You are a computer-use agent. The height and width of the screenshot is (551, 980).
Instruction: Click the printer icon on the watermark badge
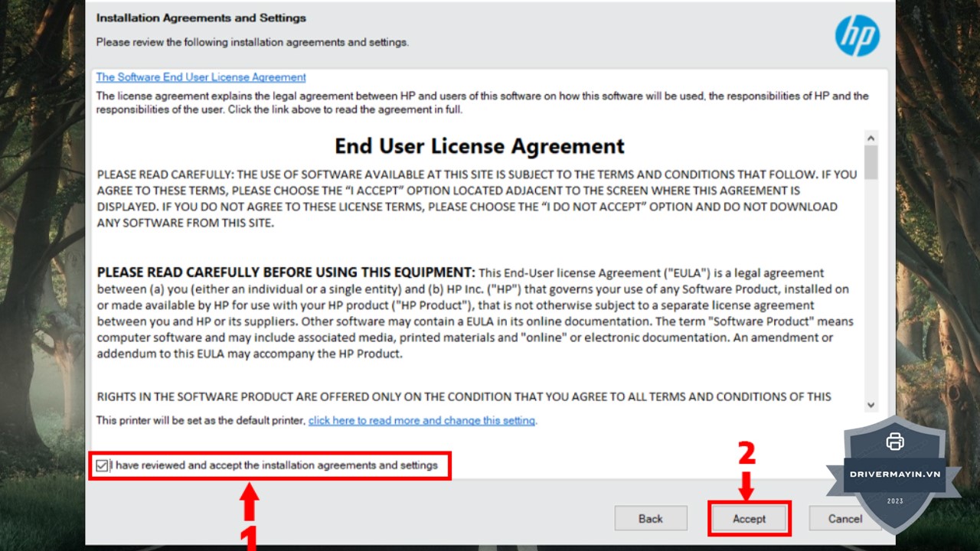[x=894, y=442]
